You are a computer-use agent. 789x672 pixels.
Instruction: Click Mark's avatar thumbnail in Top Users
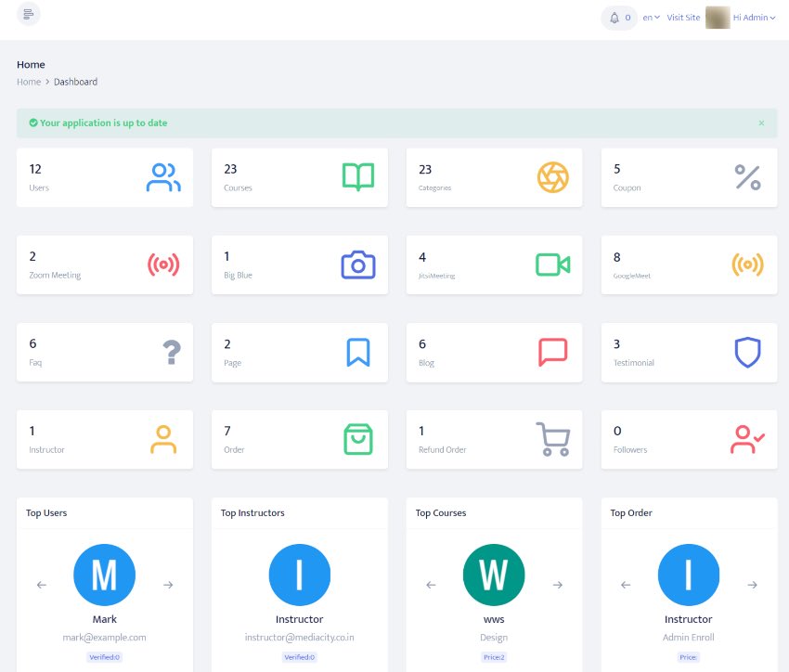click(104, 574)
